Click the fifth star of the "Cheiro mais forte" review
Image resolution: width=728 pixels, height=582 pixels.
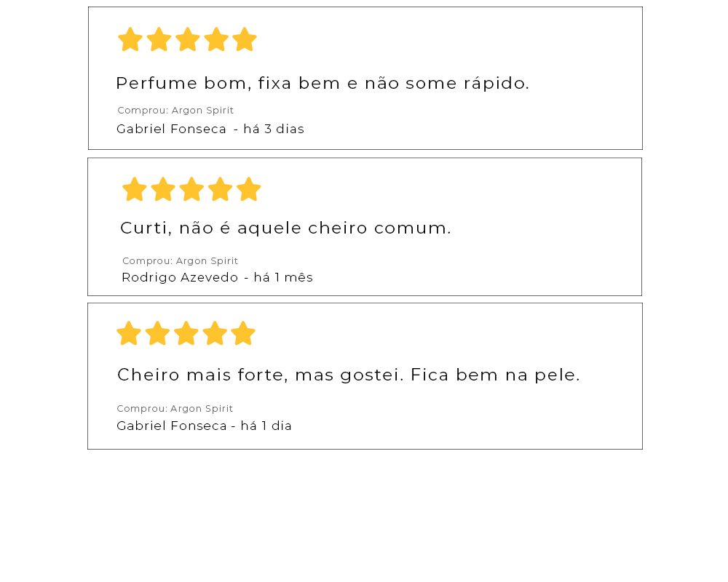click(x=243, y=334)
